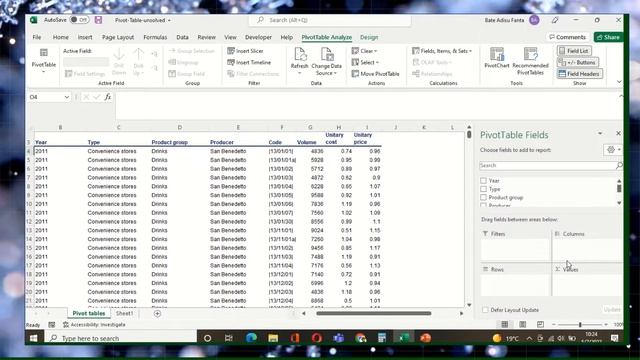
Task: Collapse the ribbon
Action: point(619,82)
